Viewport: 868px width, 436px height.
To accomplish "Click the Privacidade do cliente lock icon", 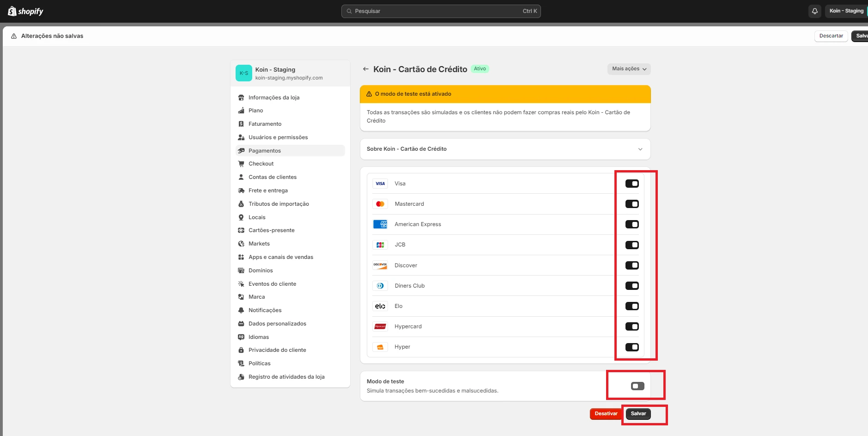I will [x=241, y=350].
